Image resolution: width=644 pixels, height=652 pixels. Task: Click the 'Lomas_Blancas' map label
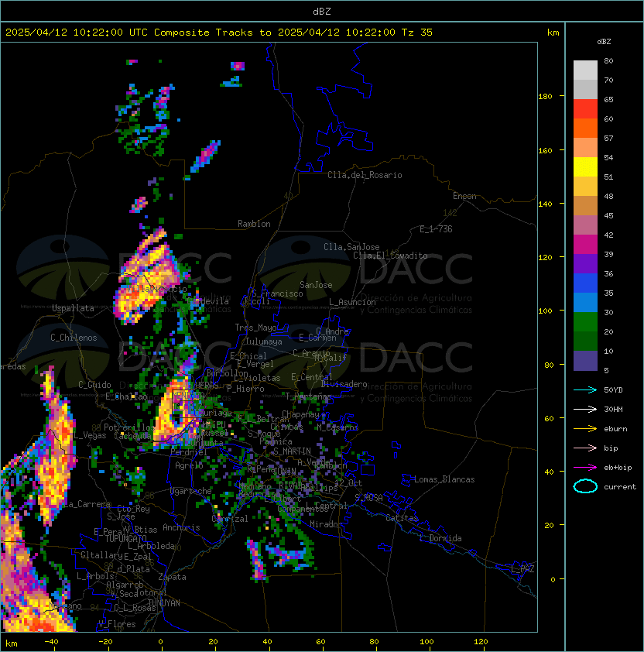point(444,479)
